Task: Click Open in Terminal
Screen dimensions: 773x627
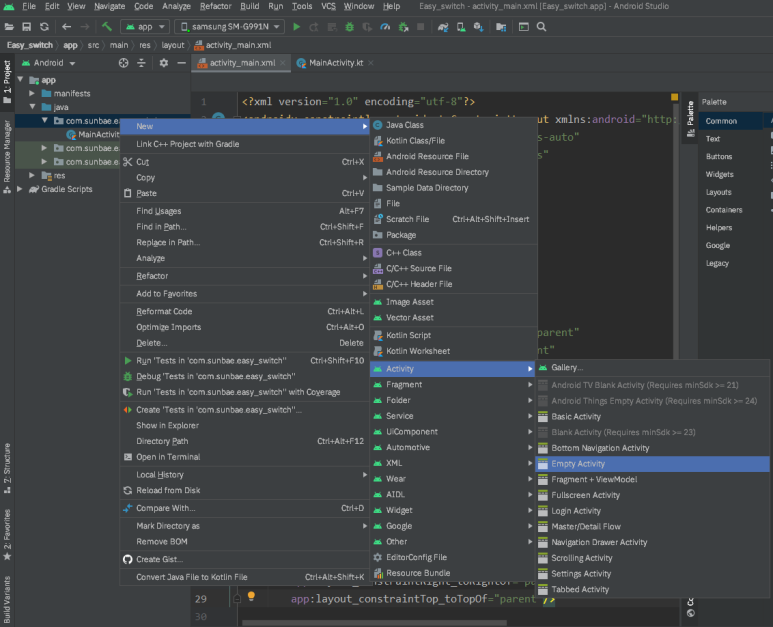Action: coord(245,457)
